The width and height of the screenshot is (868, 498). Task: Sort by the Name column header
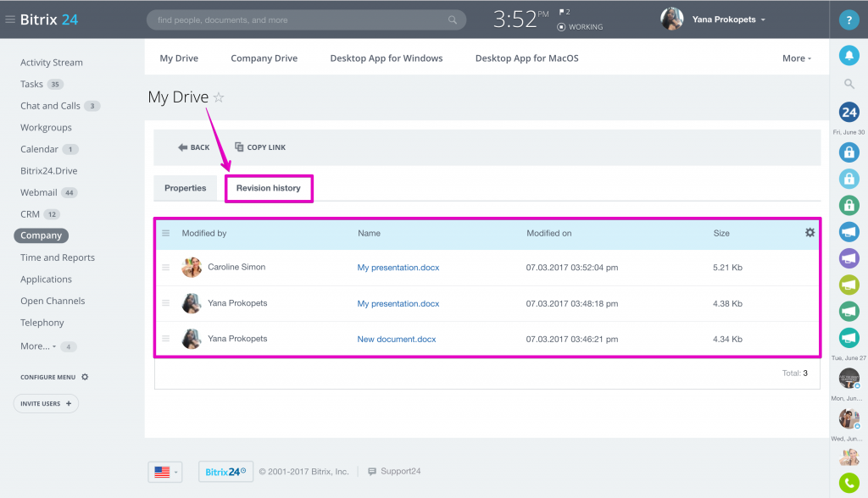(x=369, y=234)
